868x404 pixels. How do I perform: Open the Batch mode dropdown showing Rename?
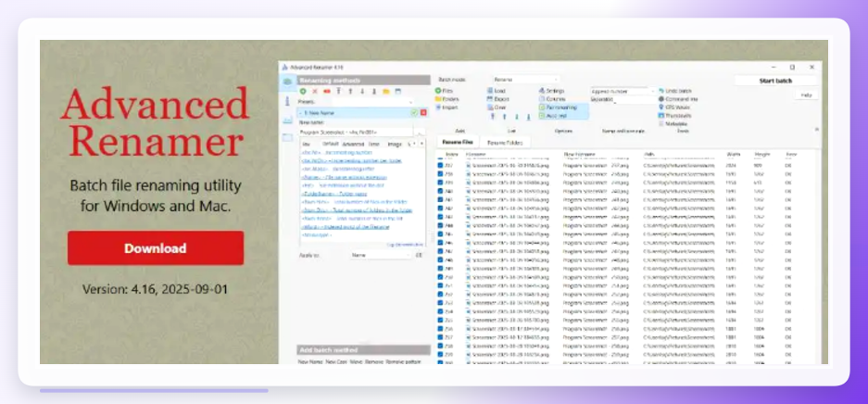point(526,80)
